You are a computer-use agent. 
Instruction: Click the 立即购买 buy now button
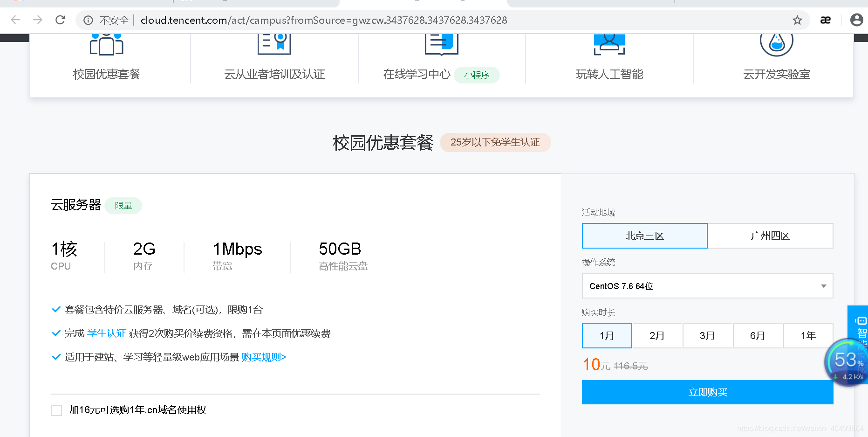click(707, 392)
